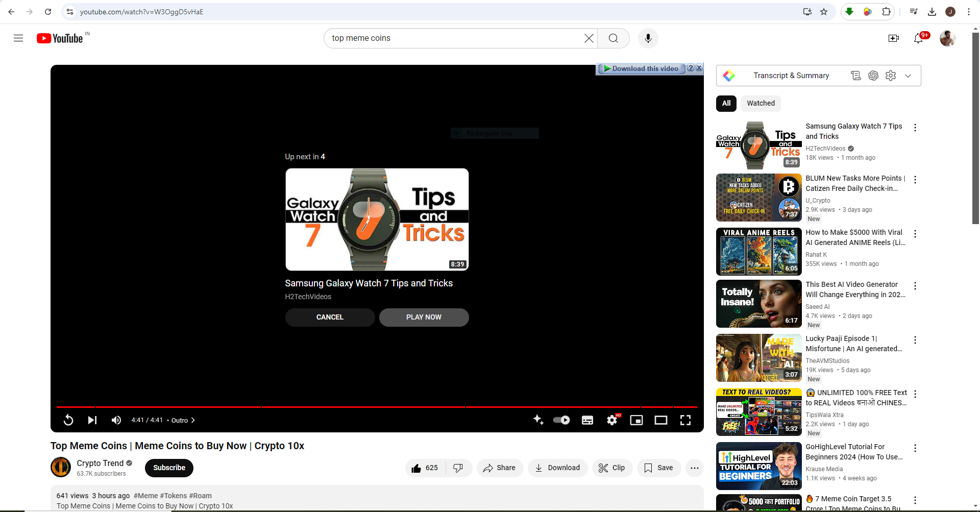Click the Download this video banner

(x=641, y=69)
